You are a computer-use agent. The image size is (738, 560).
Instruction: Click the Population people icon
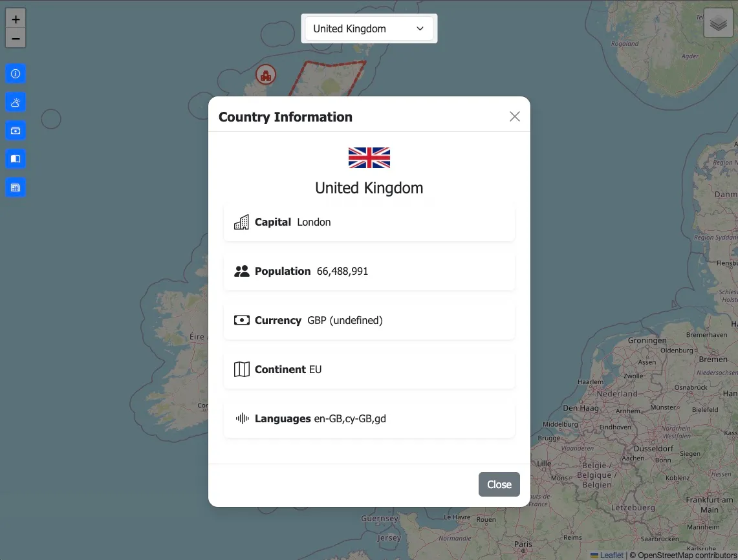click(x=241, y=272)
